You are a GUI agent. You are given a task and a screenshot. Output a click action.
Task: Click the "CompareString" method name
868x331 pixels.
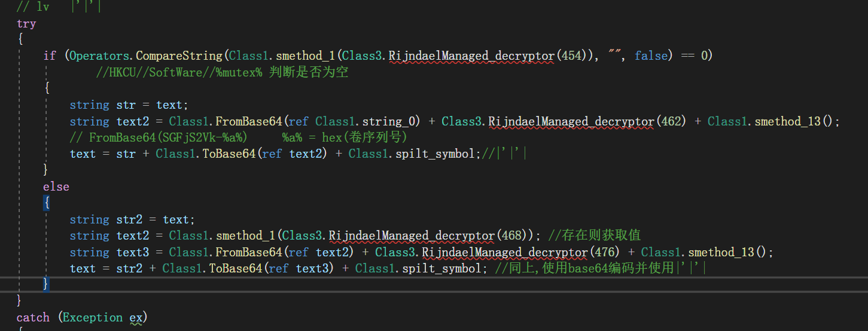pos(179,56)
